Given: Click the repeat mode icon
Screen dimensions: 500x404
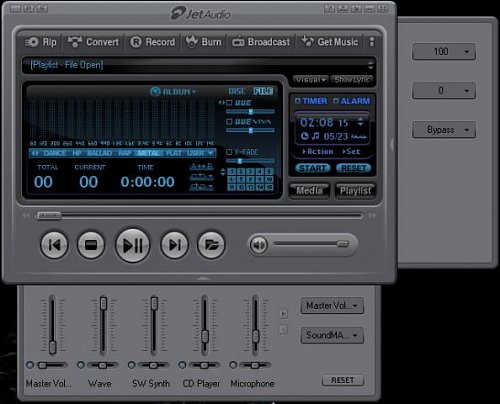Looking at the screenshot, I should (x=202, y=176).
